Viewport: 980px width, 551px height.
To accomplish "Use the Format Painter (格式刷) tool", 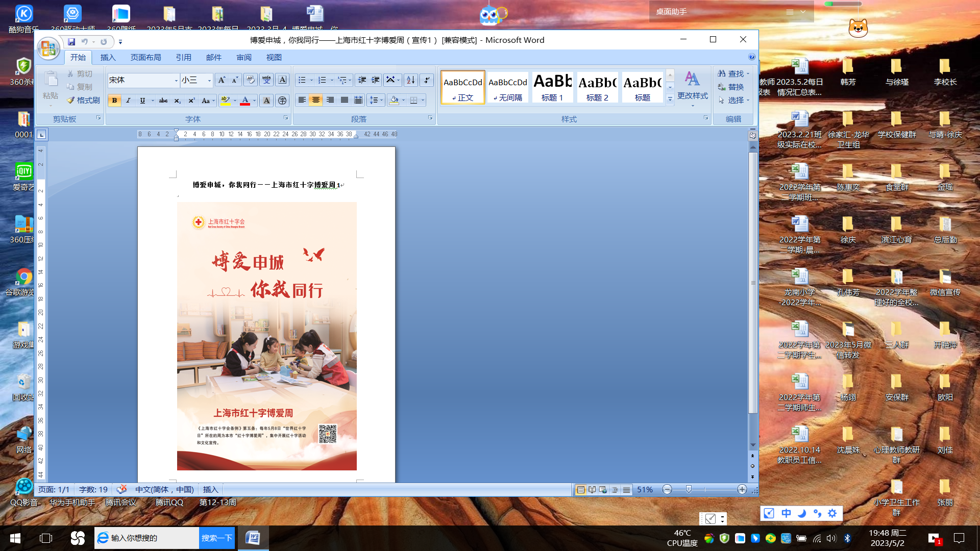I will click(x=83, y=101).
